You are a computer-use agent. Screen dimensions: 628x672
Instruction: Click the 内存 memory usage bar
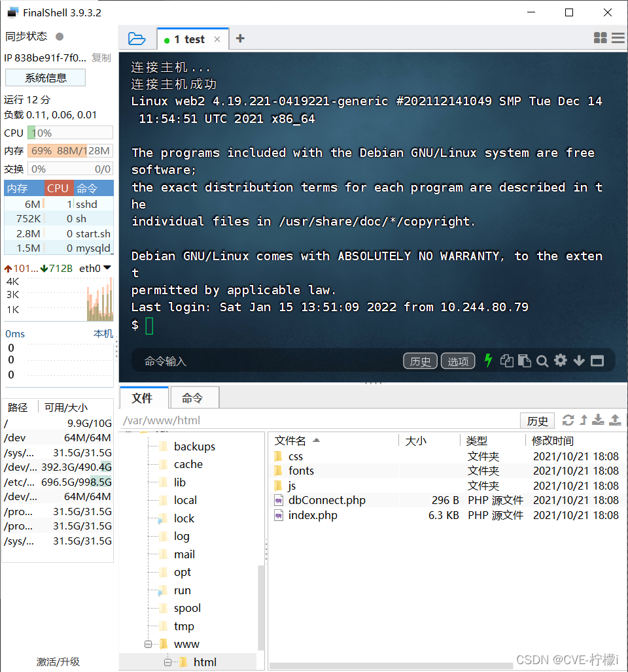click(x=71, y=151)
